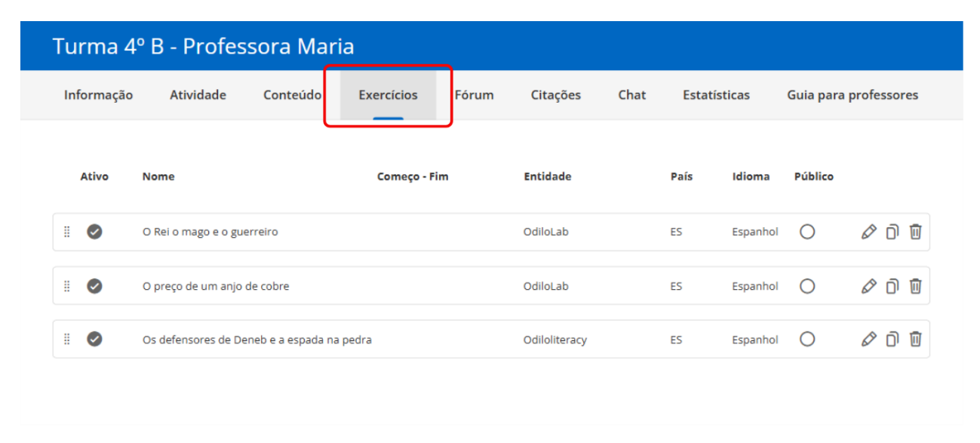The height and width of the screenshot is (443, 980).
Task: Switch to the Atividade tab
Action: pos(198,95)
